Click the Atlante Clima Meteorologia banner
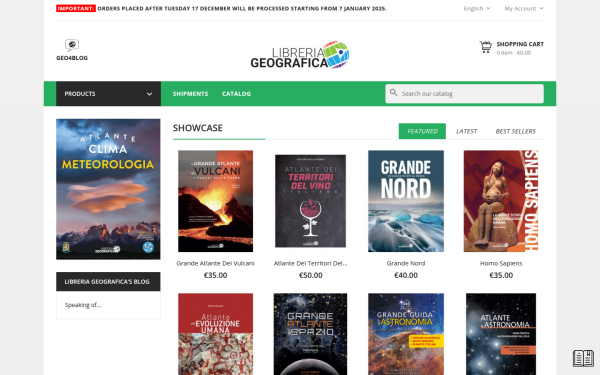 (x=108, y=189)
